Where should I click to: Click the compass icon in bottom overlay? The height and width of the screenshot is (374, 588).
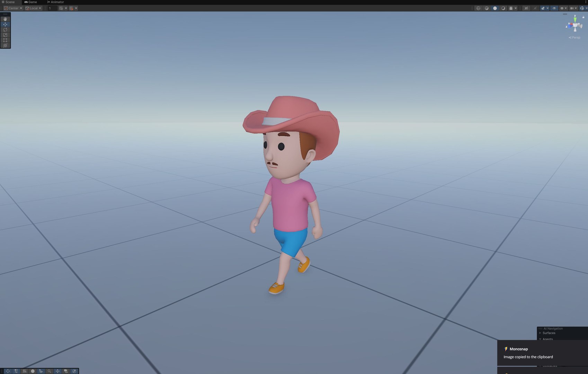click(74, 371)
